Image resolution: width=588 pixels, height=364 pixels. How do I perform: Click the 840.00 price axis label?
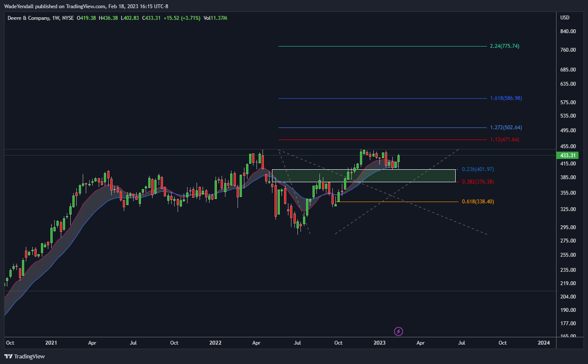point(568,31)
